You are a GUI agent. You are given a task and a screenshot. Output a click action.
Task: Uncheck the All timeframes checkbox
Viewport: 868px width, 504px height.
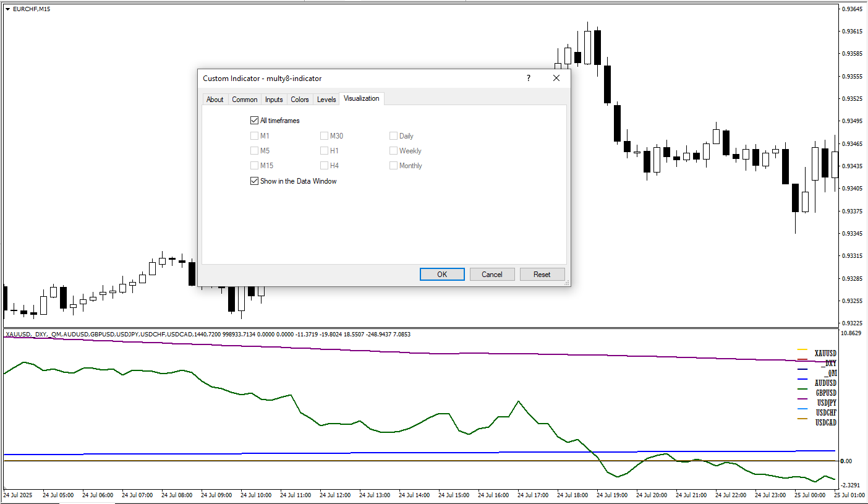[x=254, y=121]
